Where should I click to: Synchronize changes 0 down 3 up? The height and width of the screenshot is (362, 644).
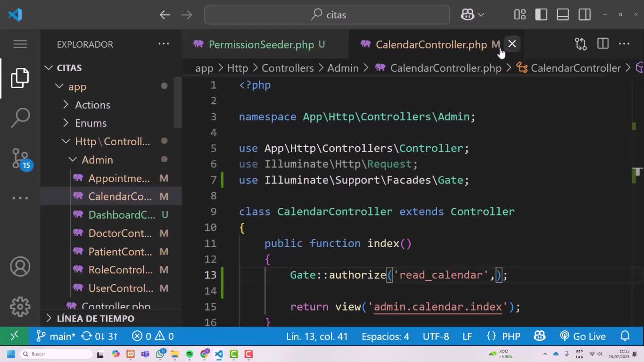coord(99,336)
